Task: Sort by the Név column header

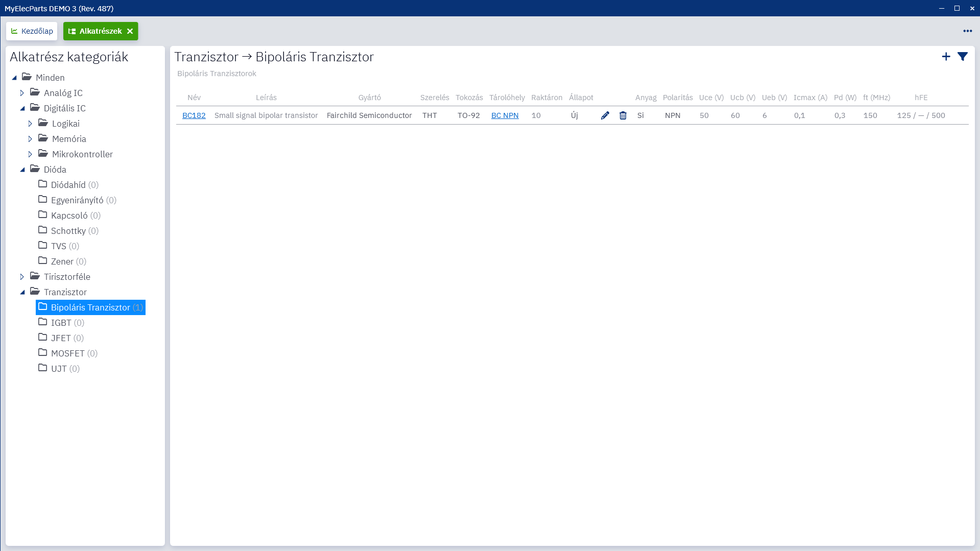Action: tap(194, 98)
